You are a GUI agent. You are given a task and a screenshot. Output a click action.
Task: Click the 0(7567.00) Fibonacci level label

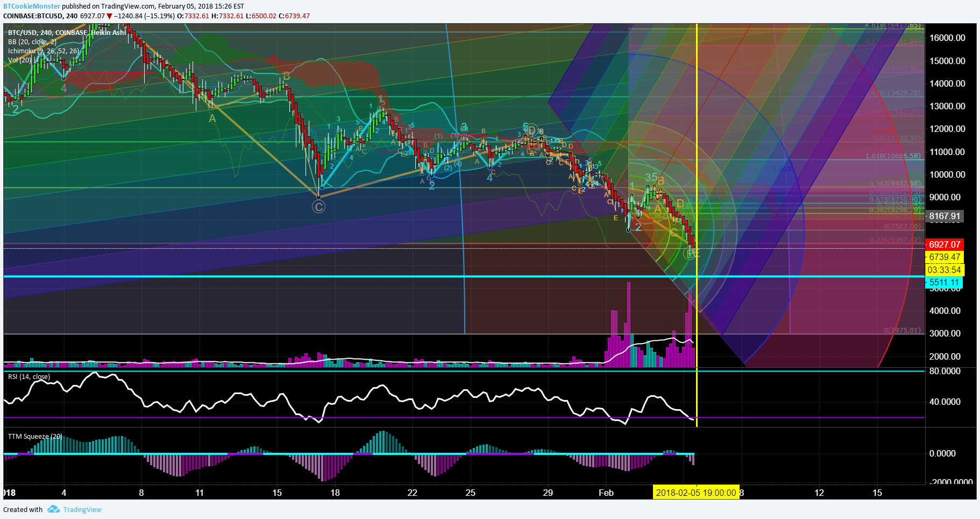pyautogui.click(x=903, y=226)
